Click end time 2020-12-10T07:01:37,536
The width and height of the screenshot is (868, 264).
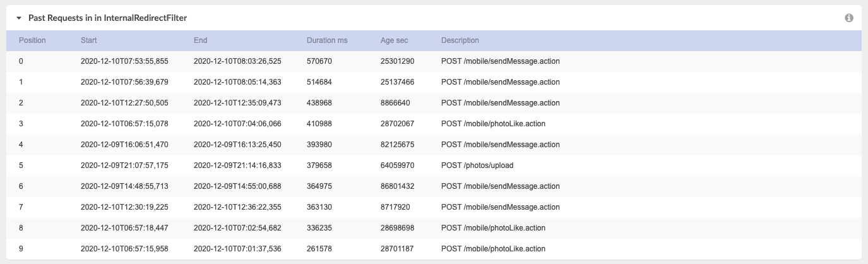point(237,249)
